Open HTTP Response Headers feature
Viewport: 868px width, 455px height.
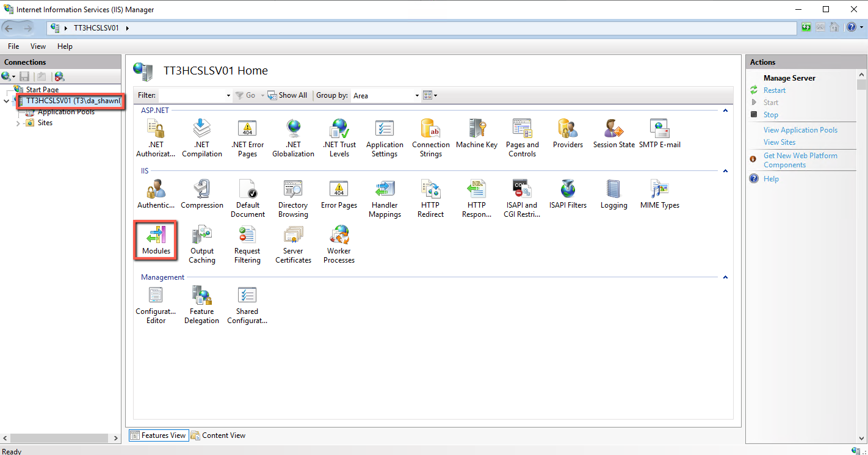pos(477,198)
